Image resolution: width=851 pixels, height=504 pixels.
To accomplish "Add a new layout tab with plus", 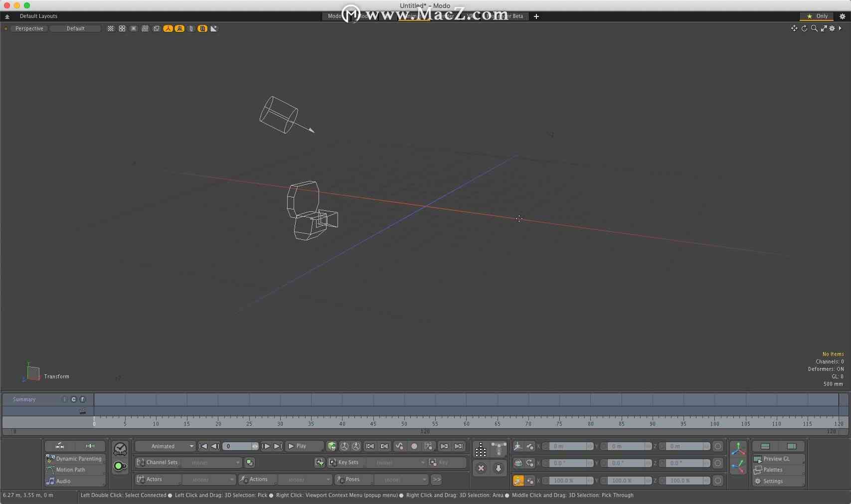I will point(536,16).
